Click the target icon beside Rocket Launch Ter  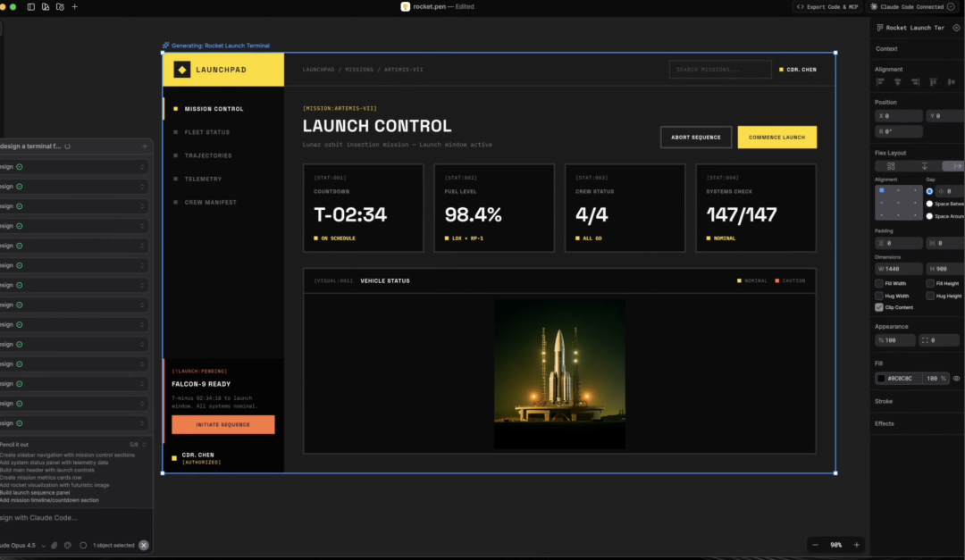coord(956,28)
